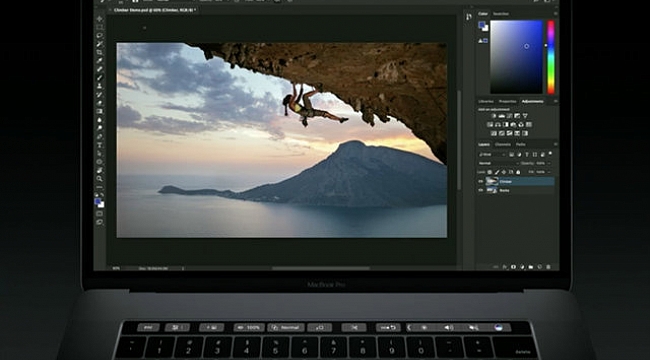Viewport: 650px width, 360px height.
Task: Expand the extra tools ellipsis in toolbar
Action: point(99,187)
